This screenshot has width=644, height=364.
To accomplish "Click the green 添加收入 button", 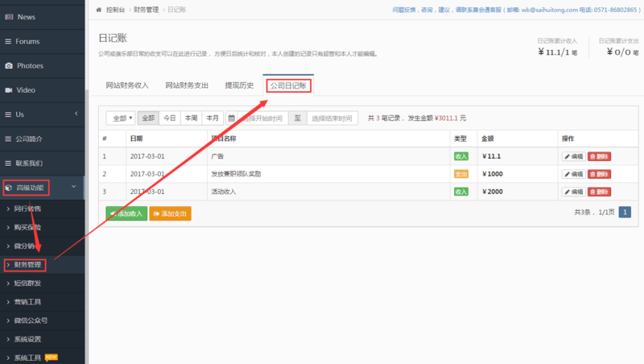I will pyautogui.click(x=126, y=213).
